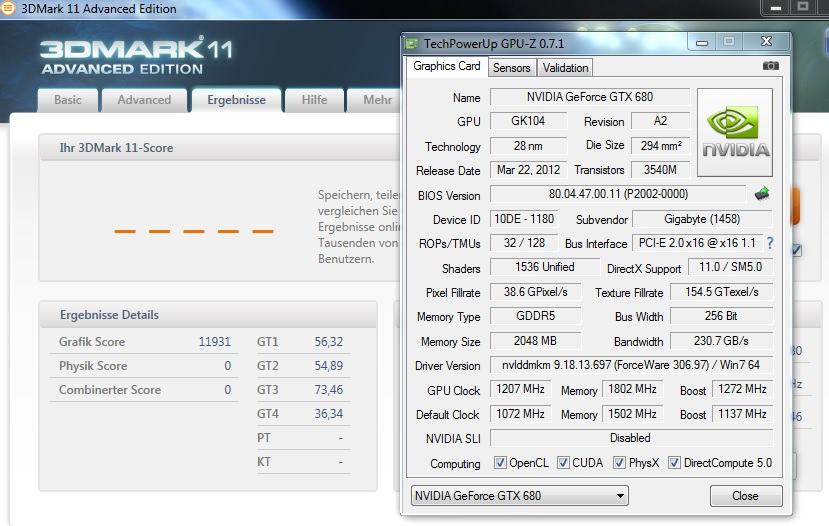Click the Pixel Fillrate 38.6 GPixel/s
The width and height of the screenshot is (829, 526).
[x=535, y=292]
